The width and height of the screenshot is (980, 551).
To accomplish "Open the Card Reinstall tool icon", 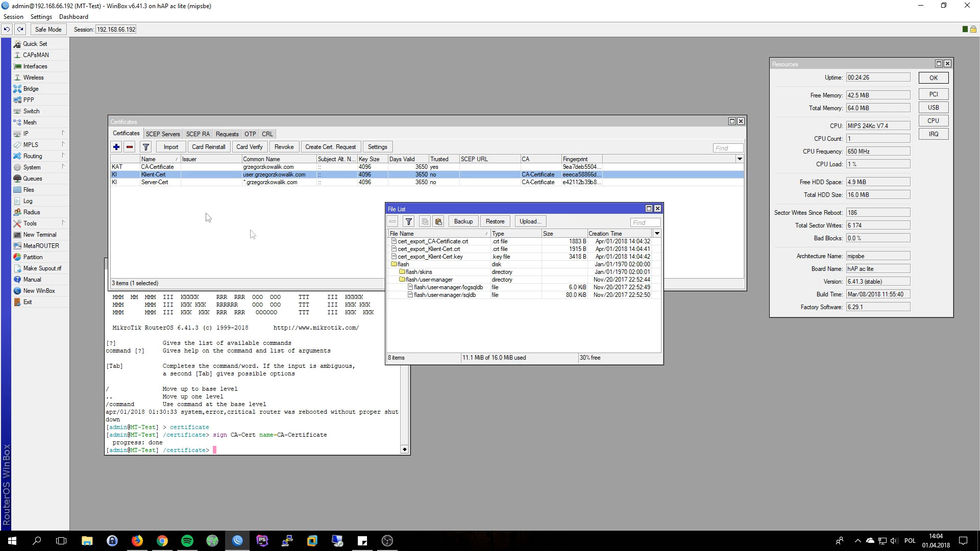I will click(x=209, y=146).
